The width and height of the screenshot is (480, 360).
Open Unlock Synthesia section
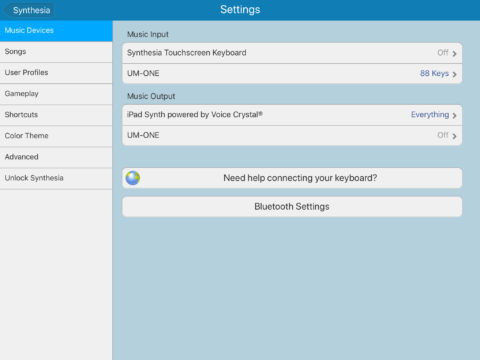(56, 178)
